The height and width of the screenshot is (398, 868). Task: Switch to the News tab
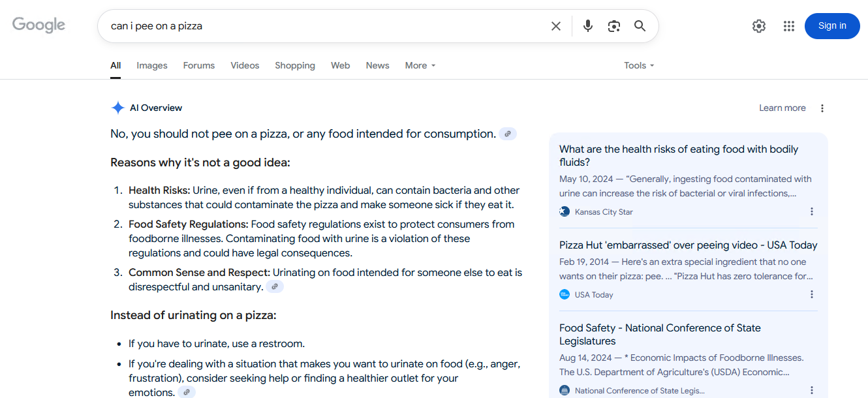click(x=378, y=65)
